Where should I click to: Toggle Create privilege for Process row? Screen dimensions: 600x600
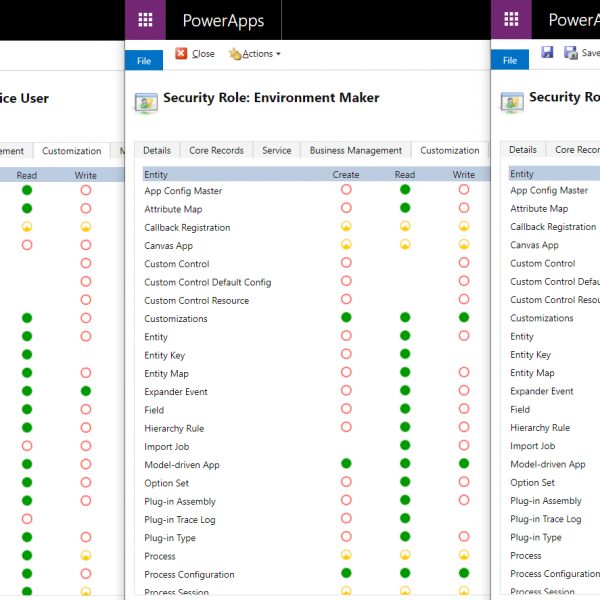pos(346,555)
